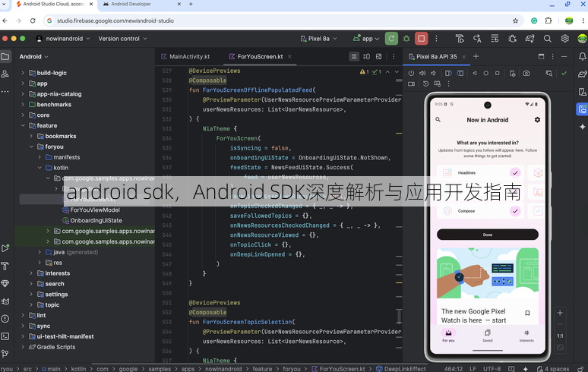The width and height of the screenshot is (588, 372).
Task: Click emulator screen record icon
Action: (x=412, y=84)
